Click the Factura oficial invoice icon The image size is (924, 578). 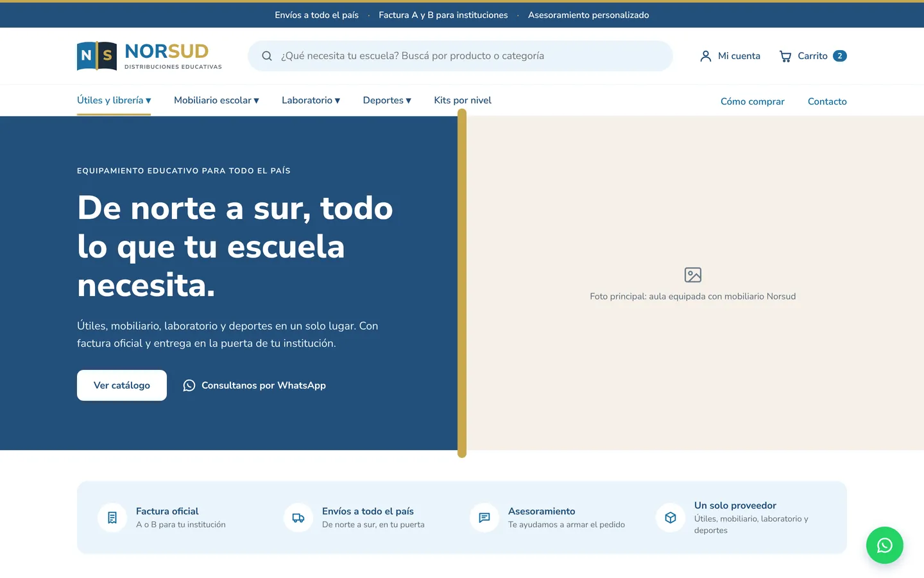point(112,518)
